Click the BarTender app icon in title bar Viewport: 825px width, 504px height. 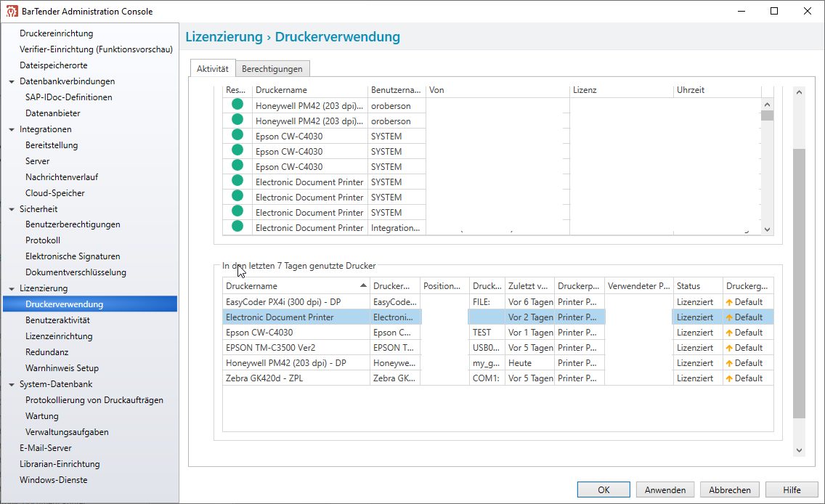12,11
